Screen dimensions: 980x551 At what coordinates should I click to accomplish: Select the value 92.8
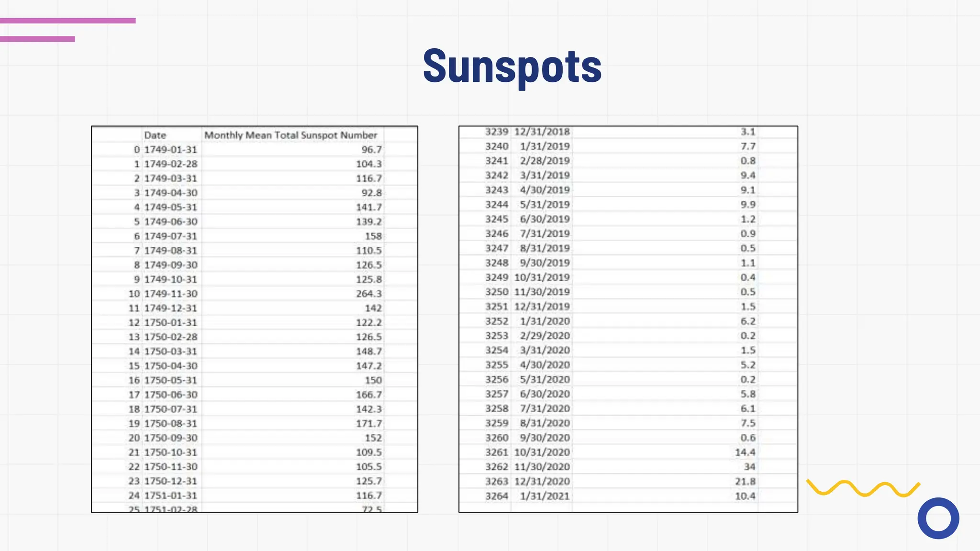tap(372, 193)
